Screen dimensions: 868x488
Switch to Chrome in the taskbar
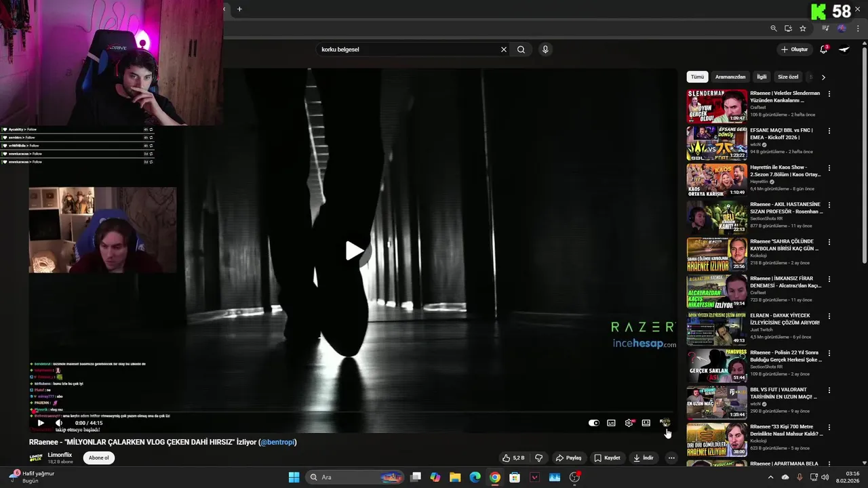[495, 477]
